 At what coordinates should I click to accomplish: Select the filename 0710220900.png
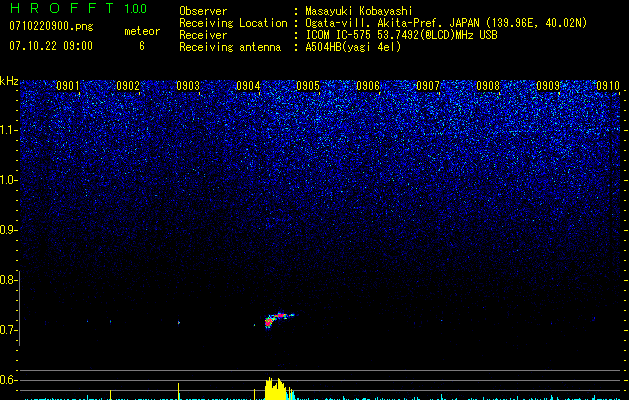[x=51, y=27]
